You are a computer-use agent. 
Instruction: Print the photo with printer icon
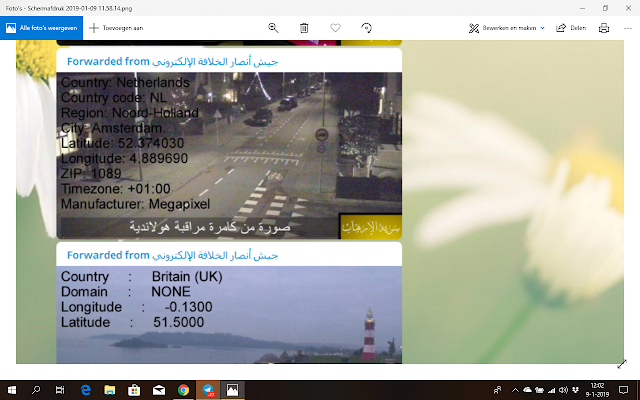(604, 28)
